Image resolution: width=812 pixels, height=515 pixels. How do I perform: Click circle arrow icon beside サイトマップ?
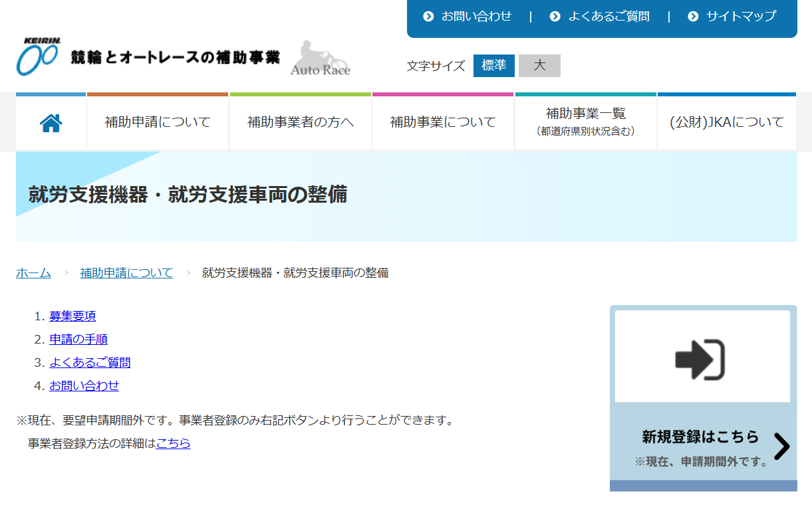tap(693, 17)
